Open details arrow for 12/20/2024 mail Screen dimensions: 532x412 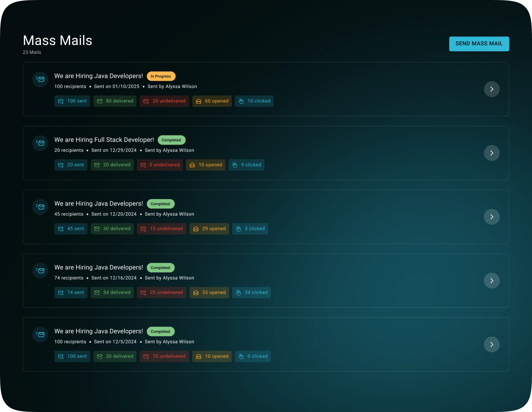(492, 217)
